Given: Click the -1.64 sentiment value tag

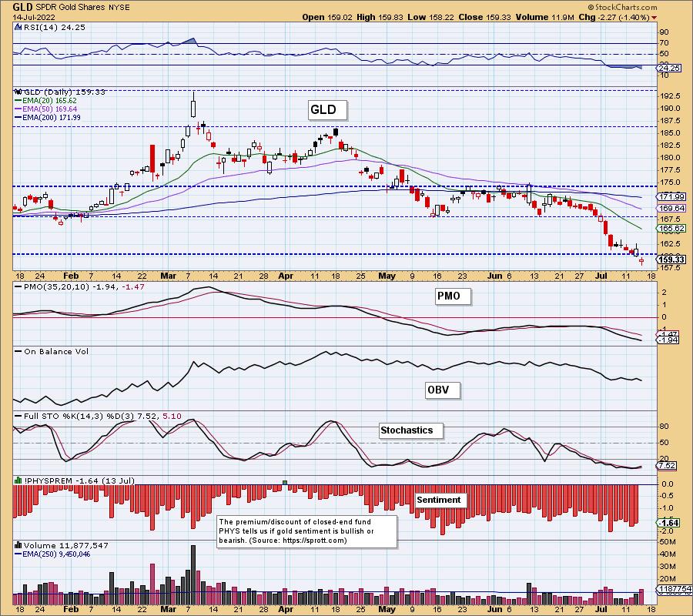Looking at the screenshot, I should tap(668, 523).
